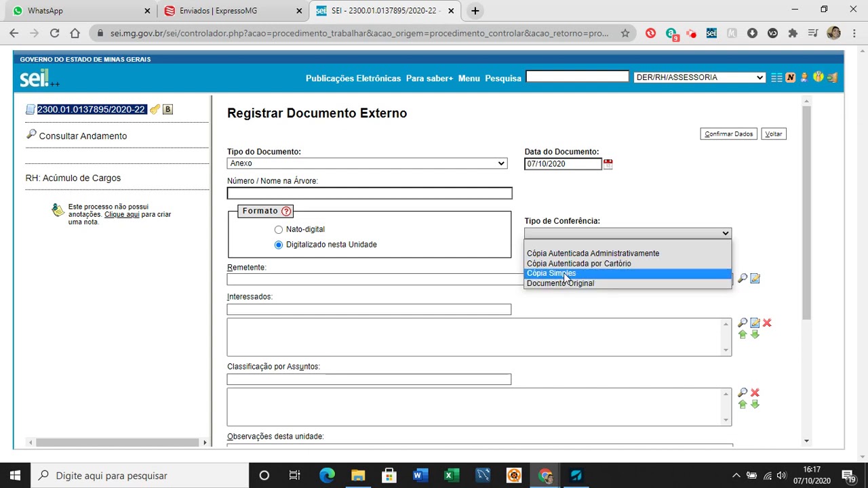
Task: Click the Windows Start button
Action: point(15,475)
